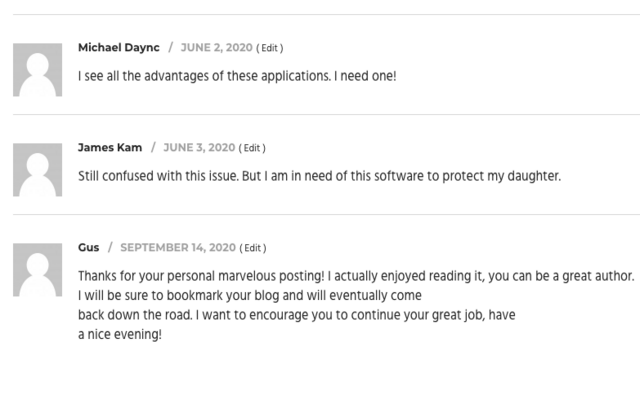
Task: Click the "Thanks for your personal marvelous posting" line
Action: click(355, 276)
